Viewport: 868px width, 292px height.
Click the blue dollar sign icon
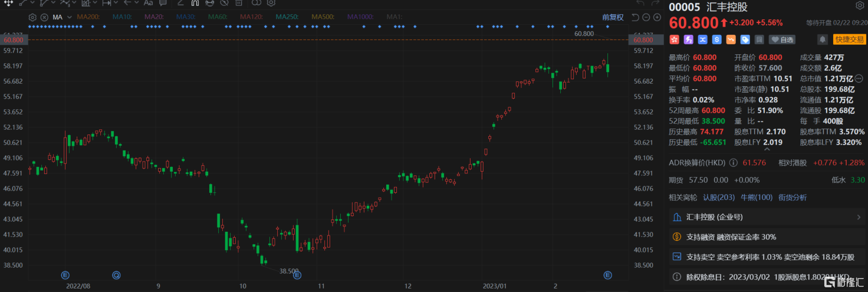point(716,40)
